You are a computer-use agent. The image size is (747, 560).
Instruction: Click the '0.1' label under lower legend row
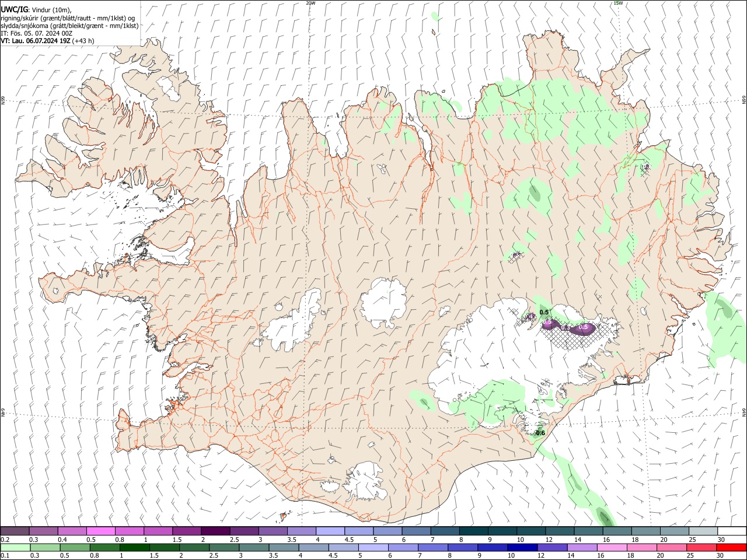pyautogui.click(x=5, y=556)
